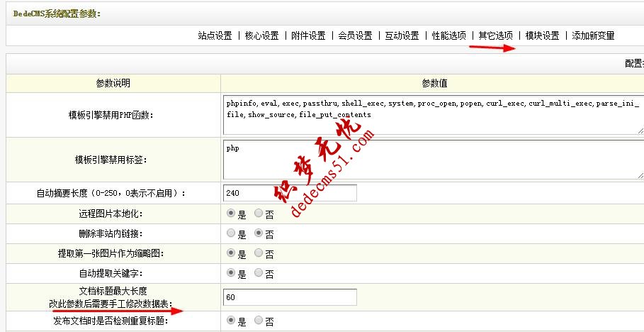Screen dimensions: 644x332
Task: Open the 站点设置 tab
Action: pyautogui.click(x=215, y=35)
